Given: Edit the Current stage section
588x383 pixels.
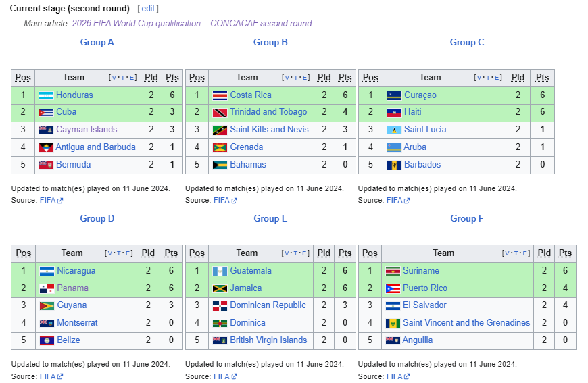Looking at the screenshot, I should point(148,9).
